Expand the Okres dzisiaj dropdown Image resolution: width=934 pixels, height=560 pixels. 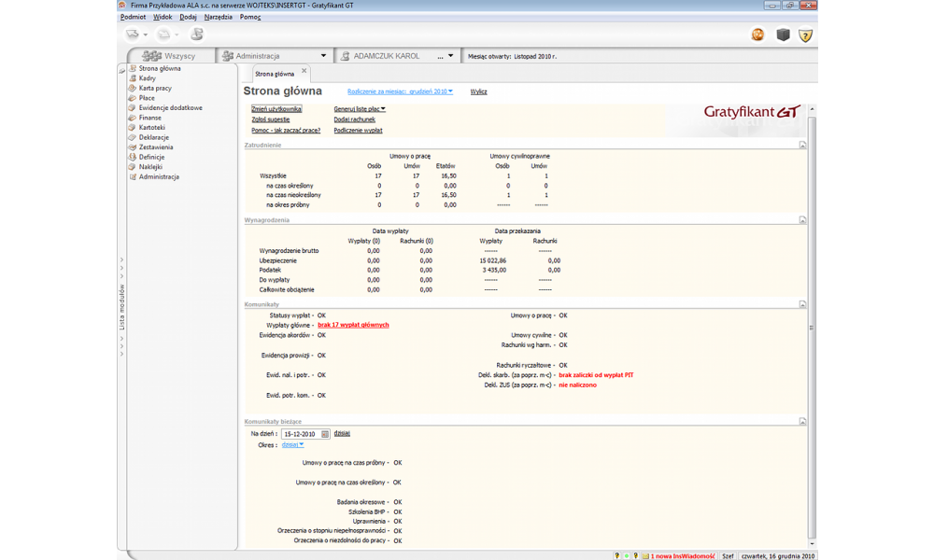292,444
